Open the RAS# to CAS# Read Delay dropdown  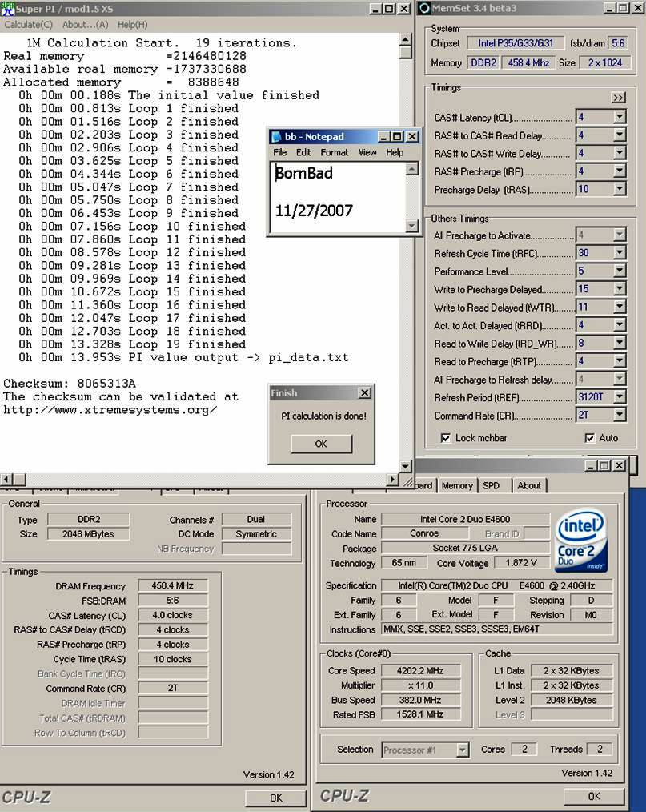click(620, 135)
